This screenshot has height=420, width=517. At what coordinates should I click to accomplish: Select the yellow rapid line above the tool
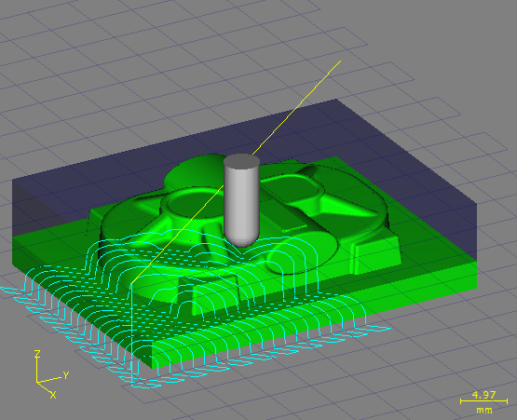(x=296, y=107)
